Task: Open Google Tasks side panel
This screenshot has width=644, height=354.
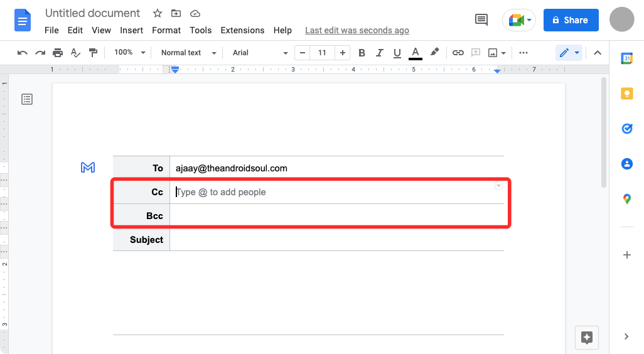Action: [x=627, y=129]
